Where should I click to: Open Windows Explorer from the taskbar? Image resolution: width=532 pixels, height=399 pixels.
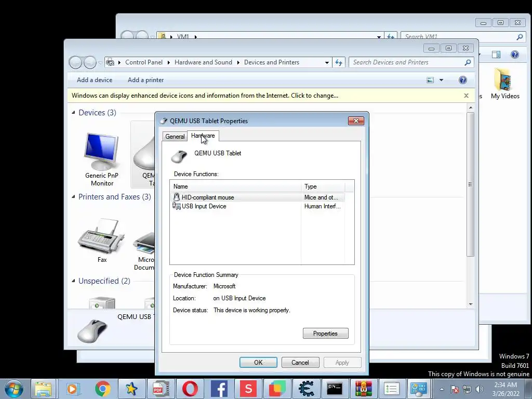44,389
